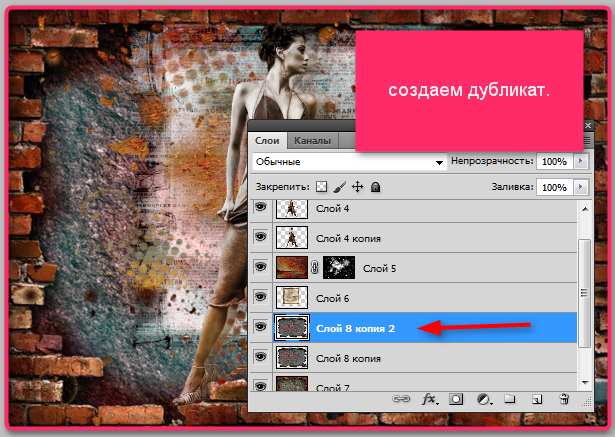Click the layers list scroll down arrow
Screen dimensions: 615x437
tap(585, 382)
